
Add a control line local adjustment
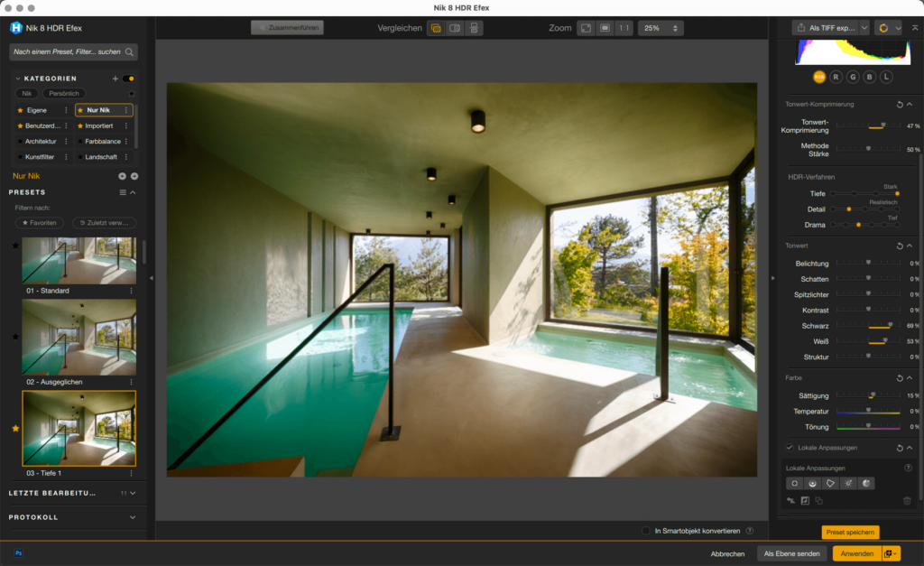(x=813, y=484)
